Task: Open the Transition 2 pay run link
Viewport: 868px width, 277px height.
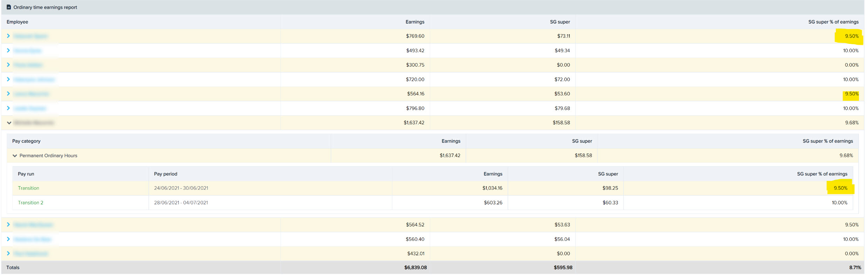Action: pyautogui.click(x=30, y=203)
